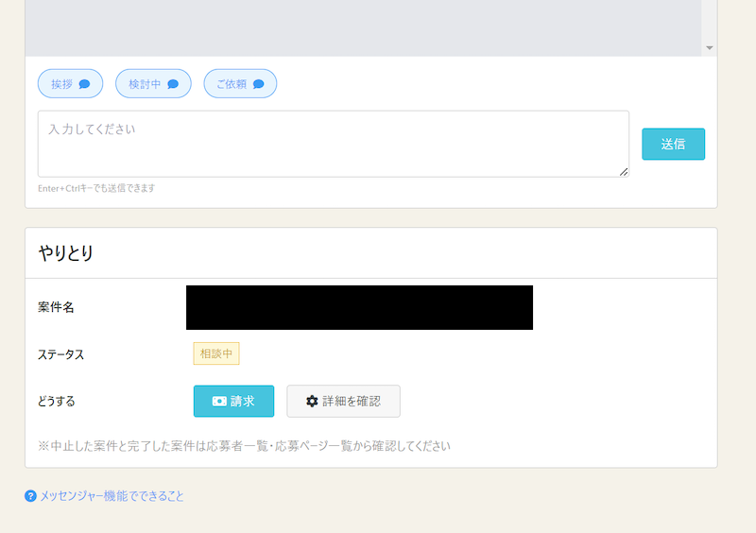Screen dimensions: 756x533
Task: Open the メッセンジャー機能でできること link
Action: pos(112,495)
